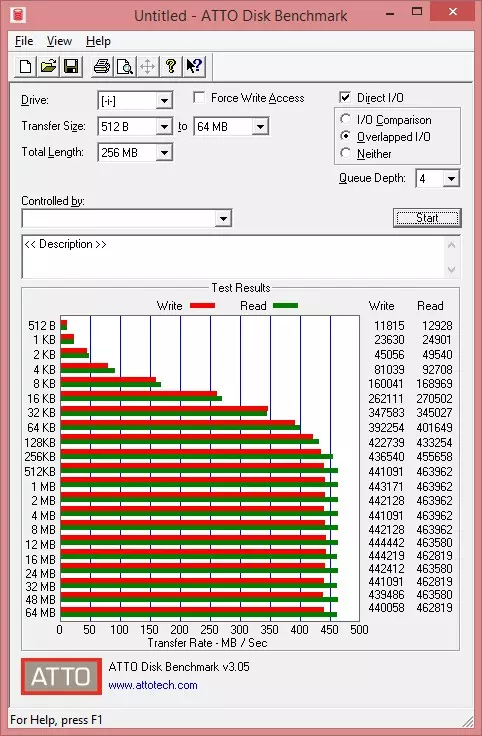The height and width of the screenshot is (736, 482).
Task: Click read value 12928
Action: pyautogui.click(x=437, y=325)
